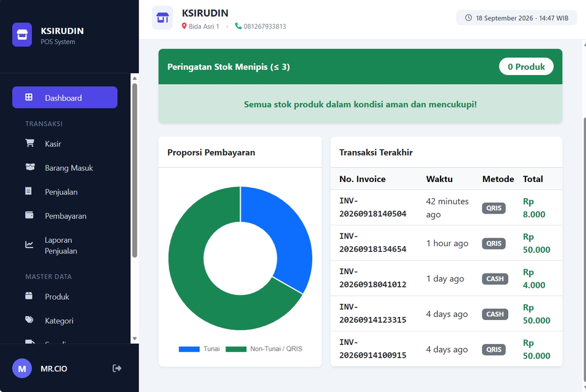Click the sidebar scrollbar down arrow
Viewport: 586px width, 392px height.
click(x=134, y=339)
